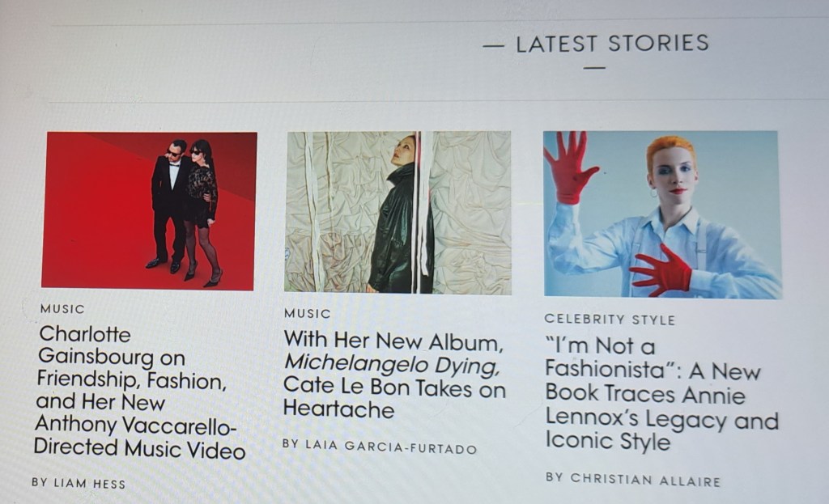Open the "I'm Not a Fashionista" headline

(x=662, y=394)
